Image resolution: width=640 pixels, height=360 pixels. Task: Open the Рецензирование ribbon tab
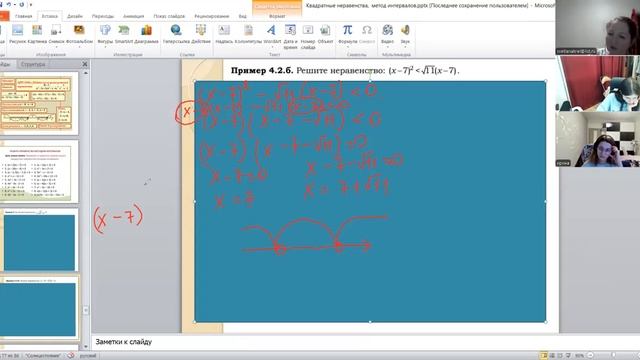point(211,16)
